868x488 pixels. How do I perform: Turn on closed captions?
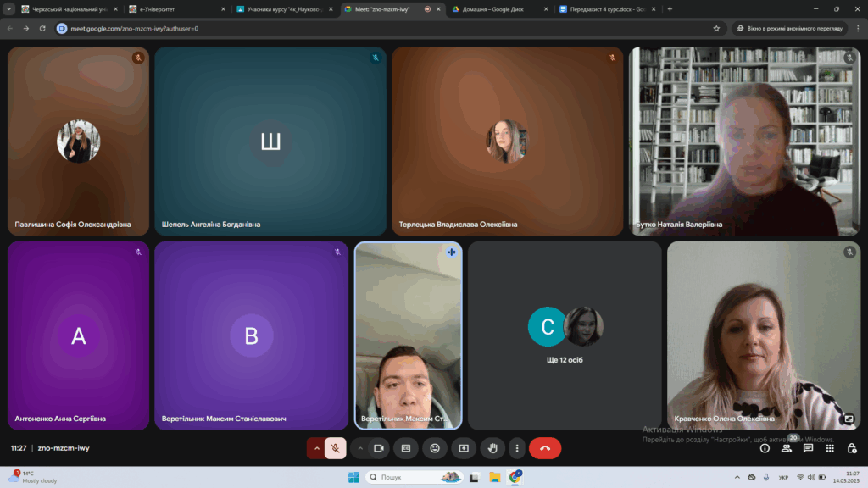407,447
